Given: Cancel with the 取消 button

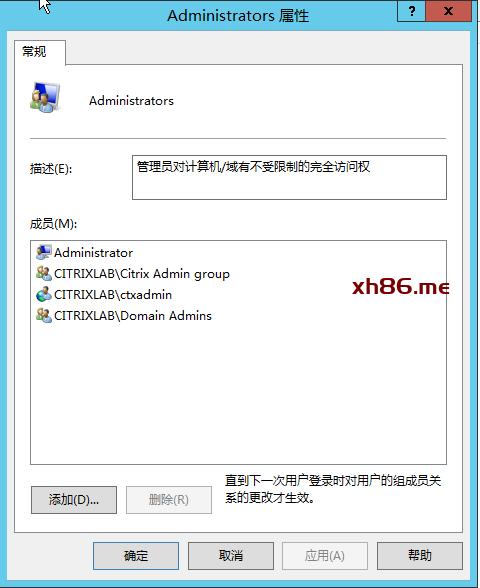Looking at the screenshot, I should tap(231, 556).
